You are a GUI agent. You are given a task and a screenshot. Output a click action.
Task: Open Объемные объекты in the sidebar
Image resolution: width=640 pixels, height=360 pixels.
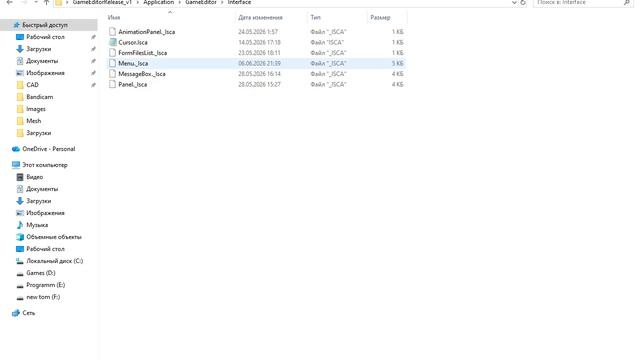click(x=54, y=237)
